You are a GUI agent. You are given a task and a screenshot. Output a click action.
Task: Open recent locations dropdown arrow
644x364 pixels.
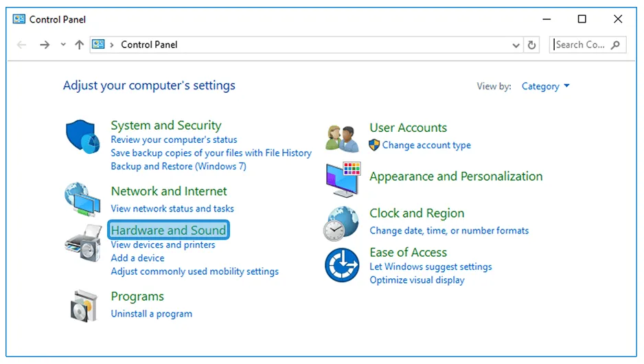[63, 45]
